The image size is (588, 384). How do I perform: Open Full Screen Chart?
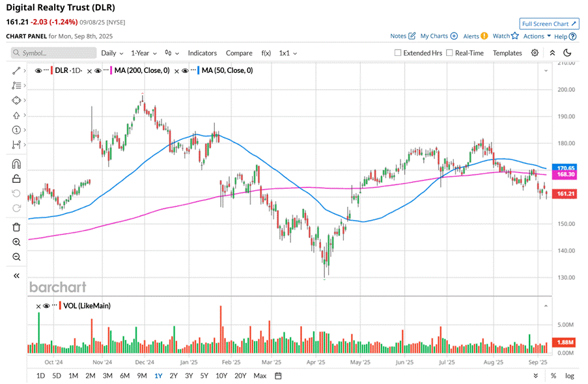tap(549, 23)
